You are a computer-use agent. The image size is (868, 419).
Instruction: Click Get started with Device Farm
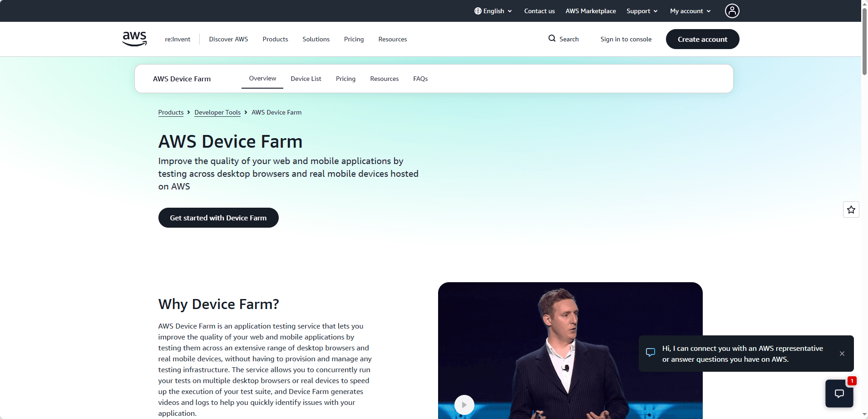[218, 218]
